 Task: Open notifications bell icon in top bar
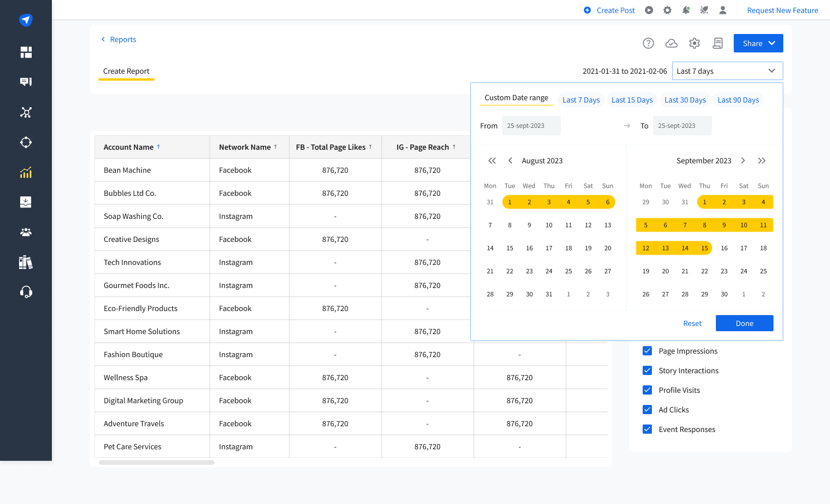pyautogui.click(x=686, y=10)
